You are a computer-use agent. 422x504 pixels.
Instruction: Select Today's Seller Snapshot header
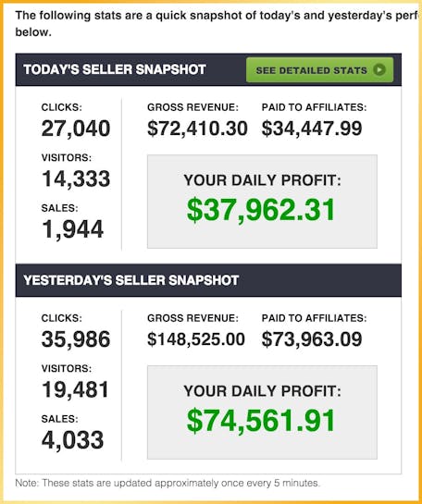click(x=115, y=69)
